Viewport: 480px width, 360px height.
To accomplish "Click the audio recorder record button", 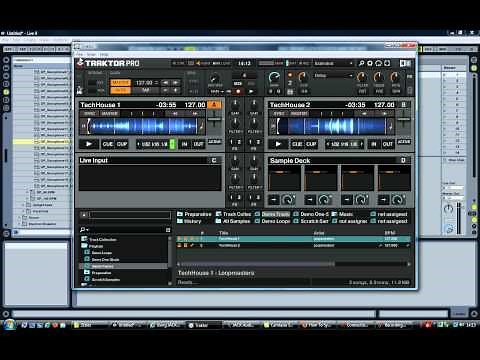I will pos(238,91).
